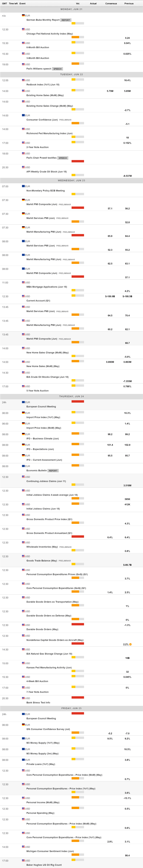
Task: Click the SPEECH badge next to Fed's Williams speech
Action: tap(57, 69)
